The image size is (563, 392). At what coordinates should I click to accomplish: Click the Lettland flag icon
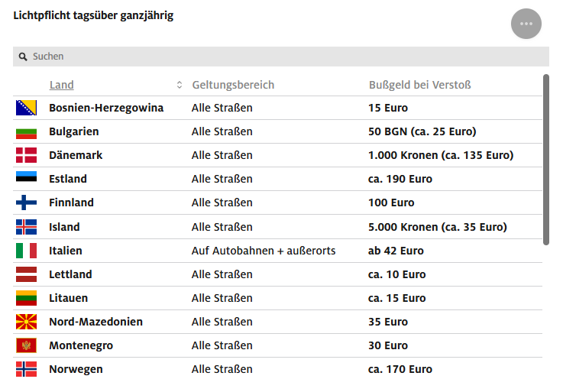click(26, 274)
